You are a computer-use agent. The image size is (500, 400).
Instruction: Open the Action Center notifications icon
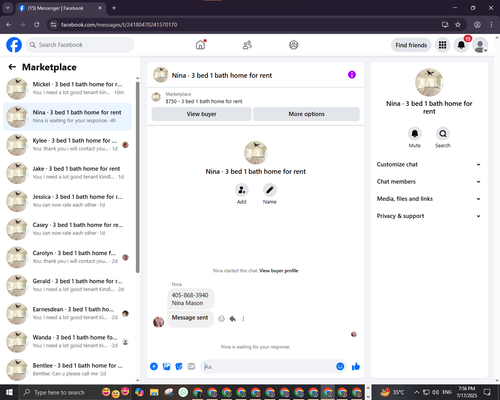point(487,392)
